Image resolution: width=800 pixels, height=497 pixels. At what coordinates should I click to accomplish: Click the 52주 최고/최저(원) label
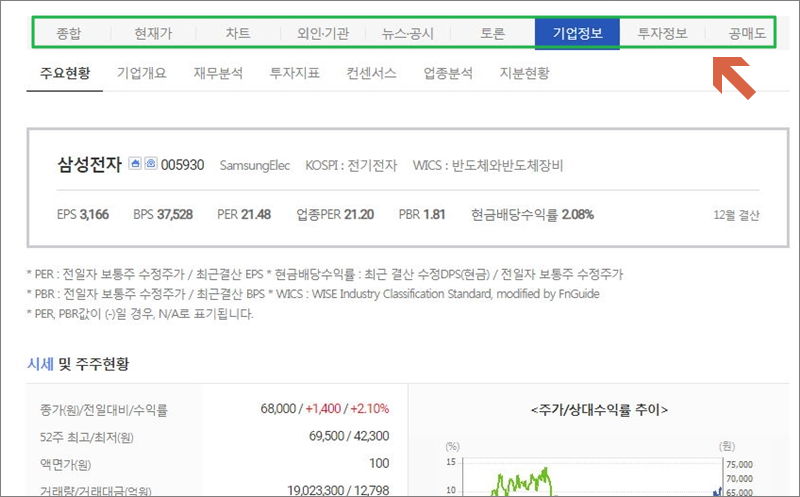coord(87,437)
